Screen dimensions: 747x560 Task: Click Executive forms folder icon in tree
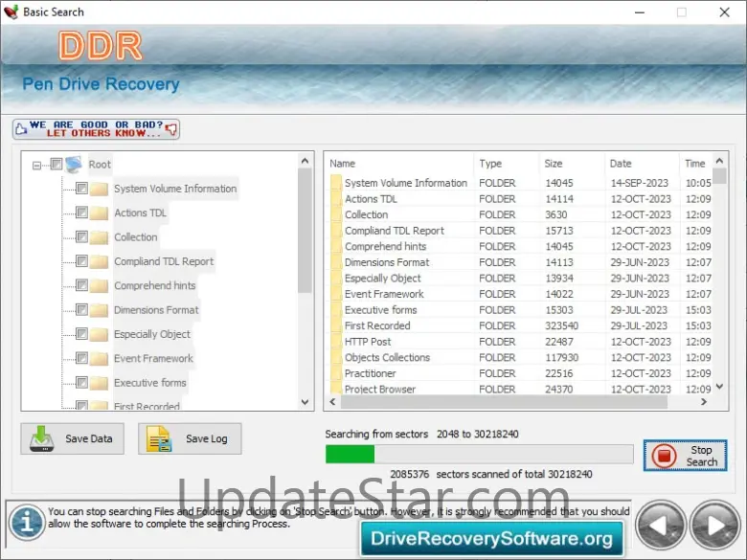coord(99,383)
